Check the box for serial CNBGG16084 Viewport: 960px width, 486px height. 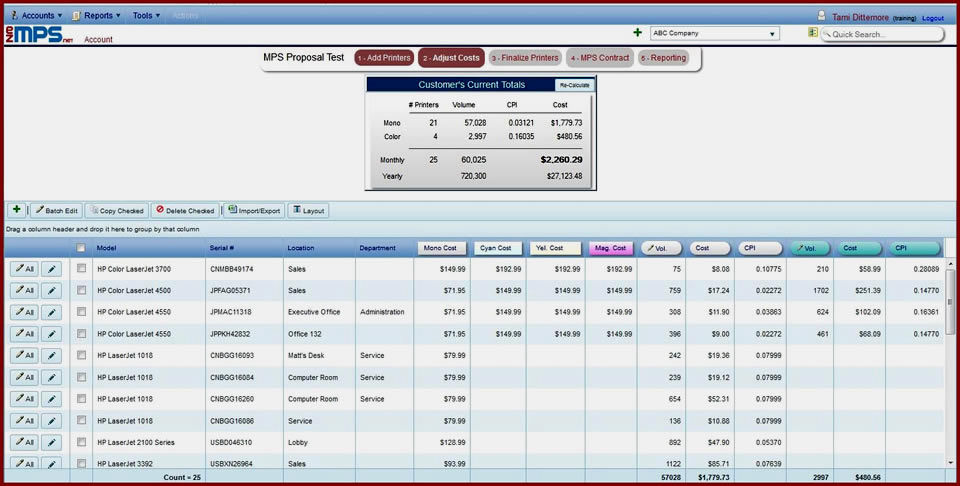point(81,377)
